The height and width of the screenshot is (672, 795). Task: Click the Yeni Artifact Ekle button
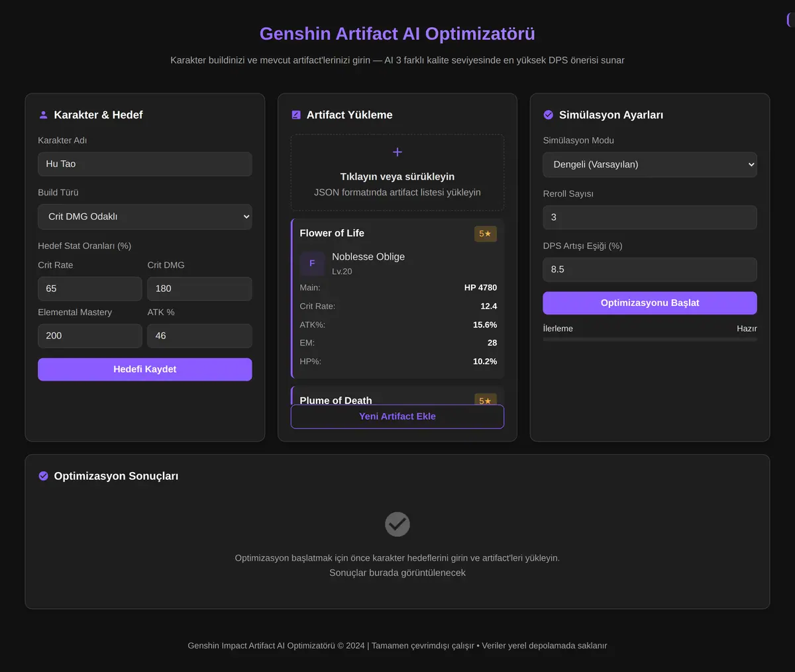(x=397, y=416)
